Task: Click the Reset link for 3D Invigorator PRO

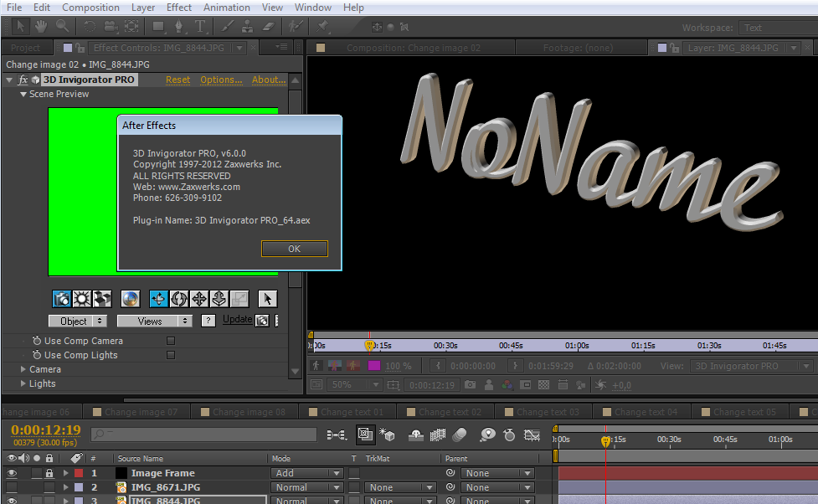Action: pyautogui.click(x=177, y=80)
